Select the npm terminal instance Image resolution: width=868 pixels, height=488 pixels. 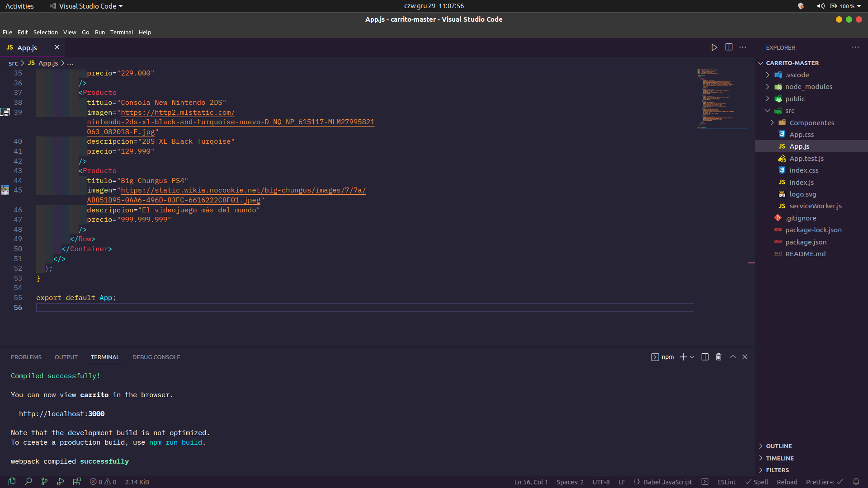[x=663, y=357]
